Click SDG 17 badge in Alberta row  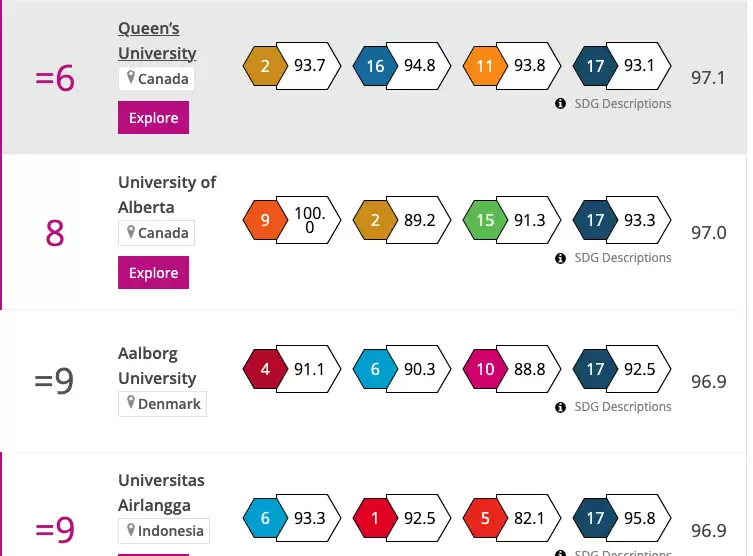595,220
